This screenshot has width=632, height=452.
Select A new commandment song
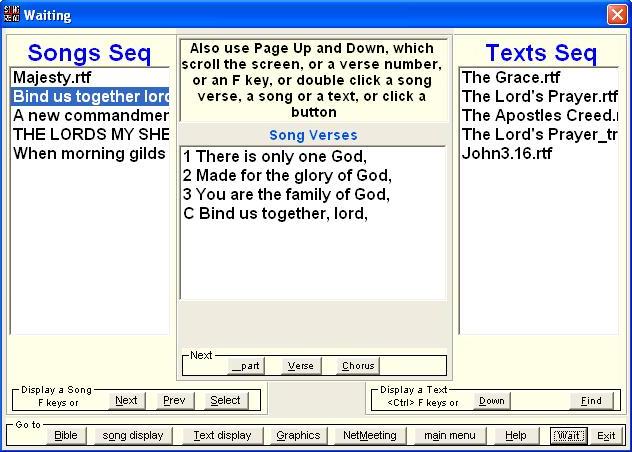[x=90, y=115]
